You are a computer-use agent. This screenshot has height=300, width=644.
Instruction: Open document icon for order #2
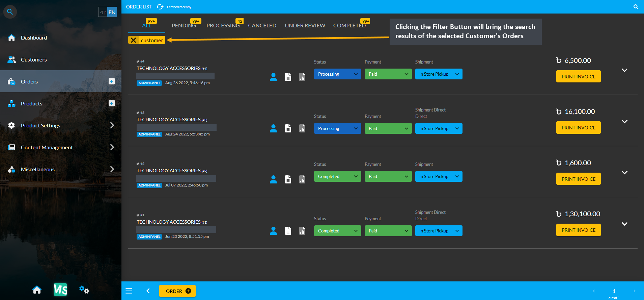pos(288,179)
